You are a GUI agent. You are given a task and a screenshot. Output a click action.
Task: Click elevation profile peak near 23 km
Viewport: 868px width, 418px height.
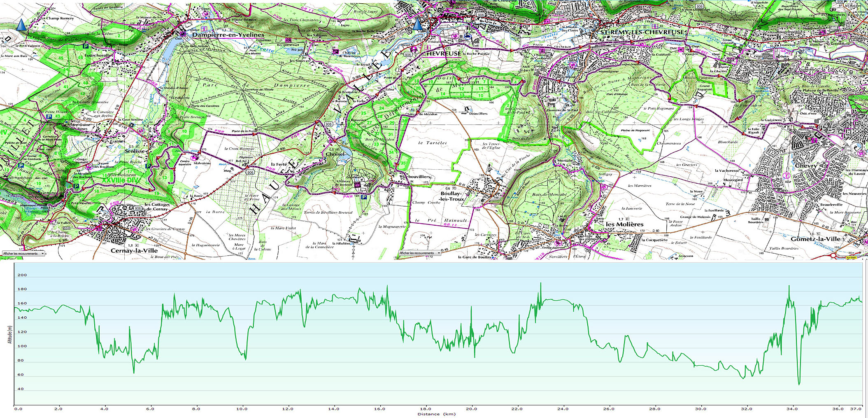click(x=541, y=284)
